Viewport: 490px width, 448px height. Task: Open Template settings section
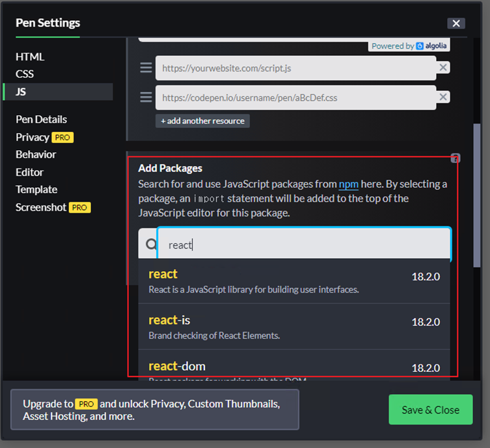coord(36,189)
